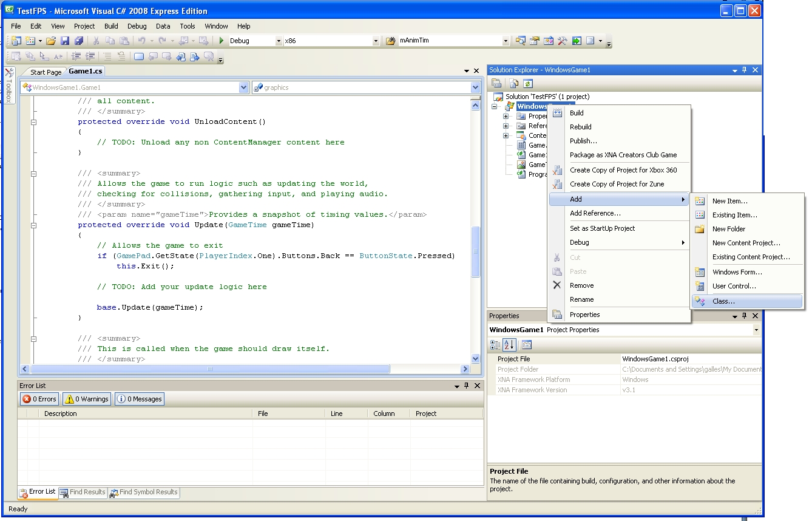Select Solution 'TestFPS' node in tree
The height and width of the screenshot is (521, 812).
[541, 97]
